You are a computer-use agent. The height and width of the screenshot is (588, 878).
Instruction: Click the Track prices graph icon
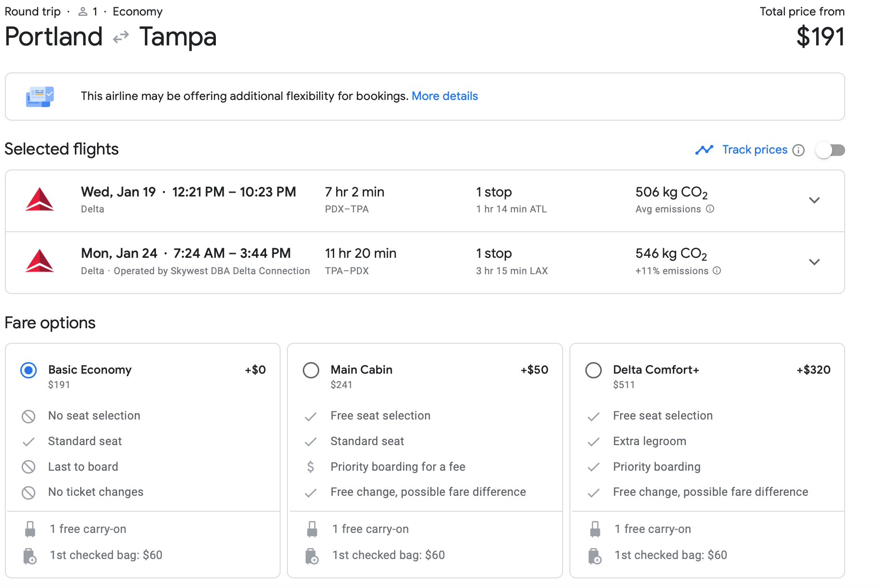click(704, 150)
